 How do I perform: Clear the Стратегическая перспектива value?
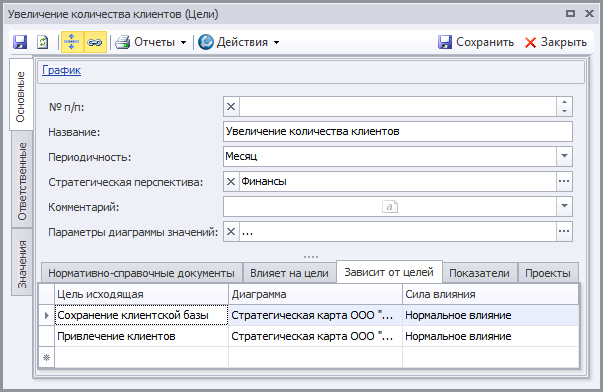click(x=231, y=181)
